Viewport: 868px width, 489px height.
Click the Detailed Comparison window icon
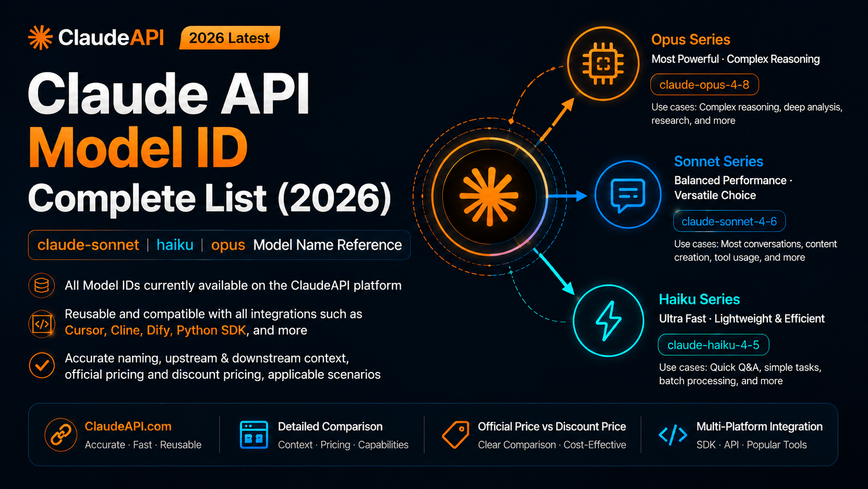254,435
